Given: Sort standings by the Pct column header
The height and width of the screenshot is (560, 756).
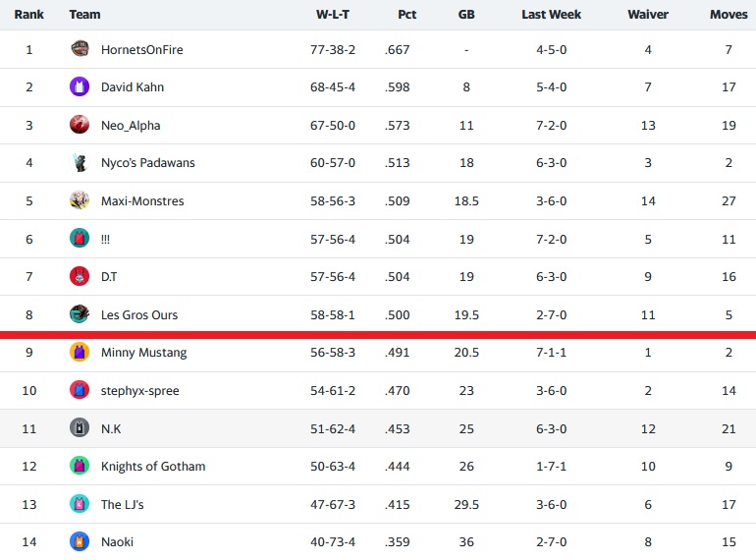Looking at the screenshot, I should 406,15.
